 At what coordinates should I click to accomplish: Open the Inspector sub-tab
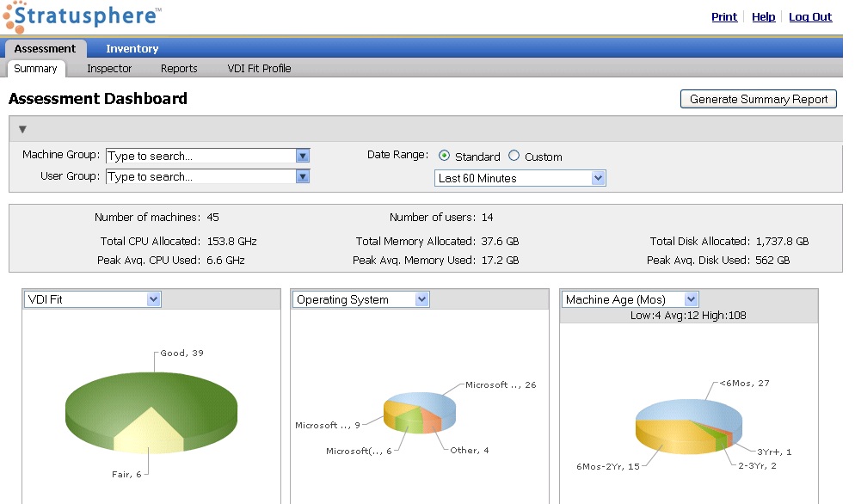coord(109,69)
